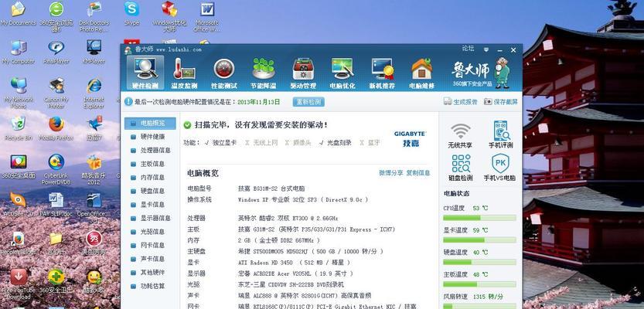This screenshot has height=309, width=644.
Task: Select 光驱信息 in the sidebar
Action: tap(150, 232)
